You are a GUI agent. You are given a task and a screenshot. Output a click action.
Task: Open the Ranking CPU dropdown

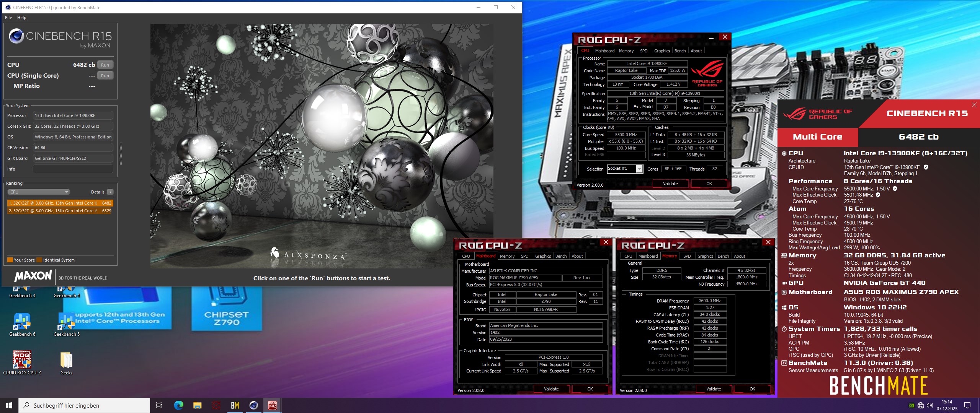click(x=38, y=192)
